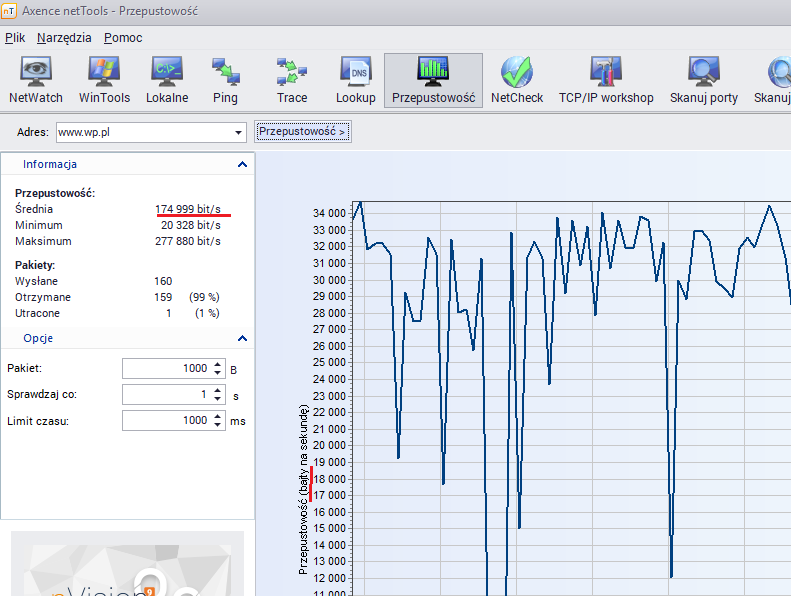Click the Przepustowość (bajty na sekundę) axis title
The width and height of the screenshot is (791, 596).
tap(303, 490)
